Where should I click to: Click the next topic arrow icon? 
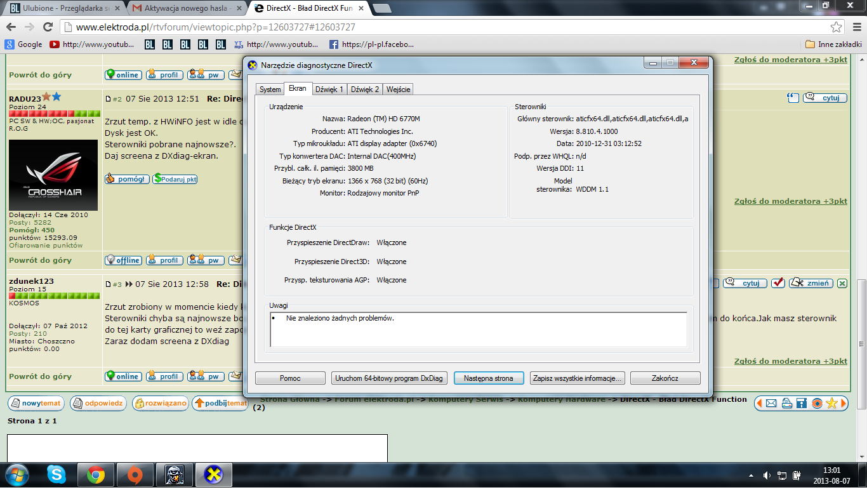(x=844, y=403)
